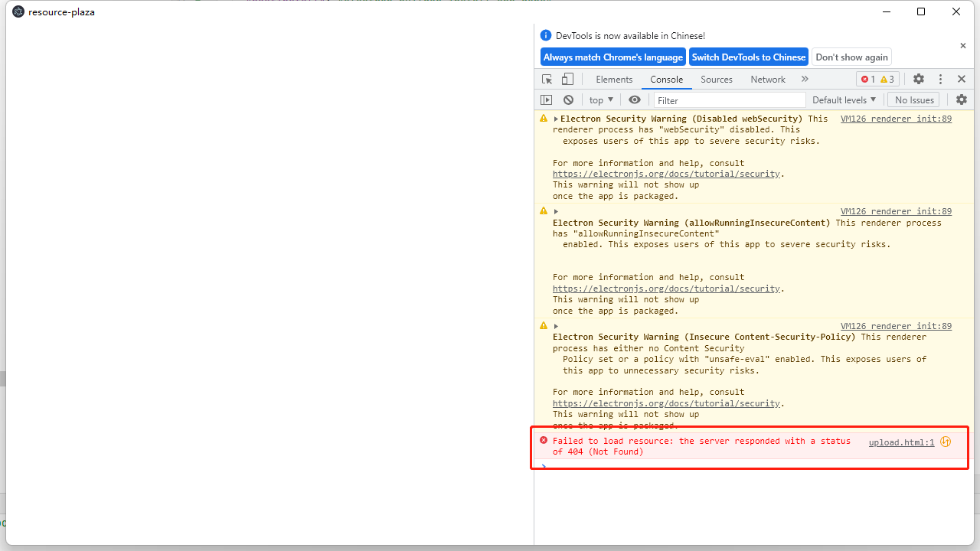Screen dimensions: 980x551
Task: Click the error counter badge
Action: click(869, 79)
